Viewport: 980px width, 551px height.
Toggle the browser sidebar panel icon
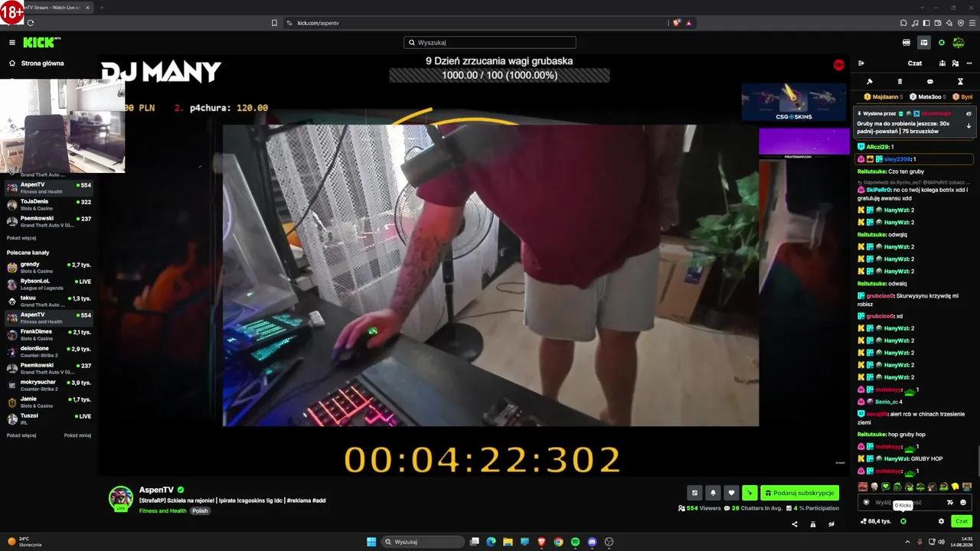(926, 23)
